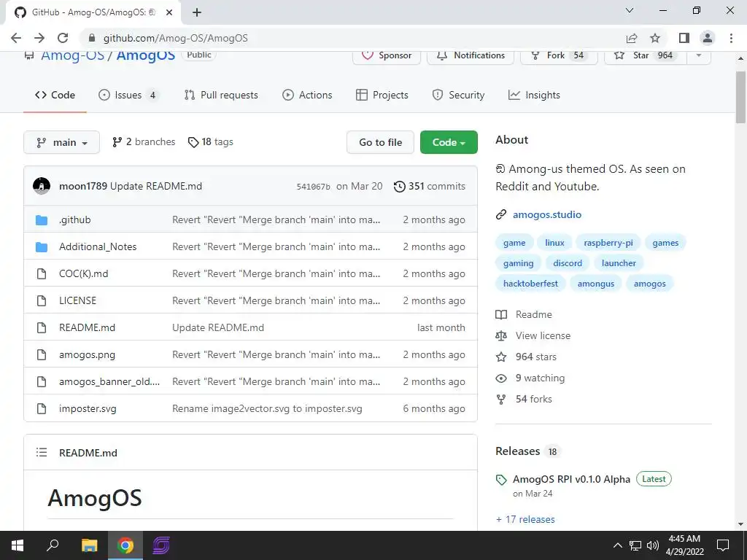Open the amogos.studio website link

pyautogui.click(x=547, y=215)
